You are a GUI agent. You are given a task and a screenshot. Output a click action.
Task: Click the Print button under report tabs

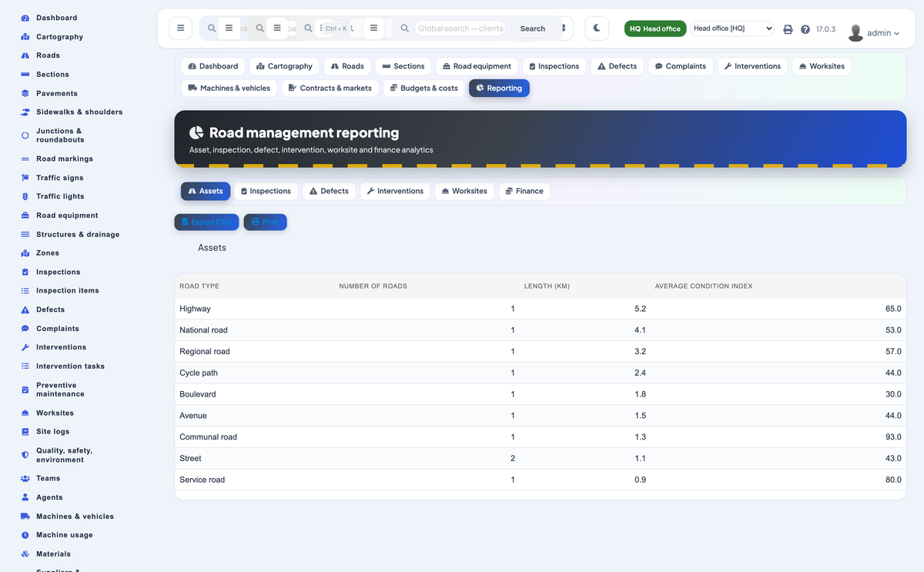pyautogui.click(x=265, y=222)
